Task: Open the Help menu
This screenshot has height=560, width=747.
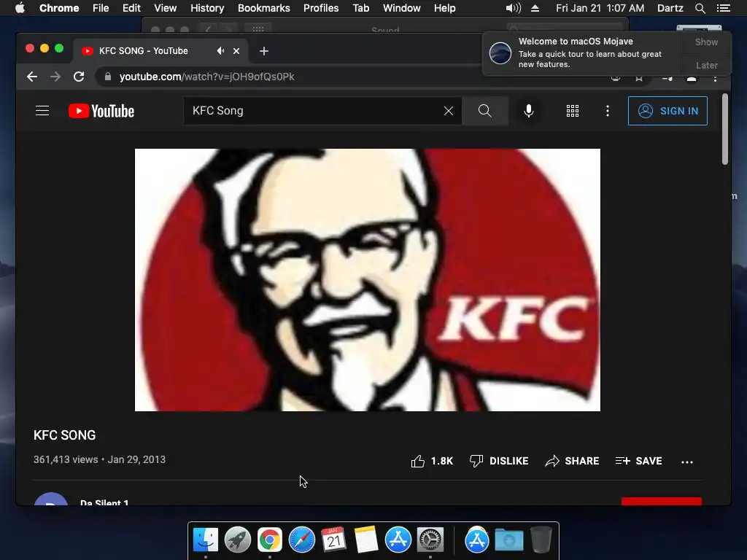Action: click(444, 8)
